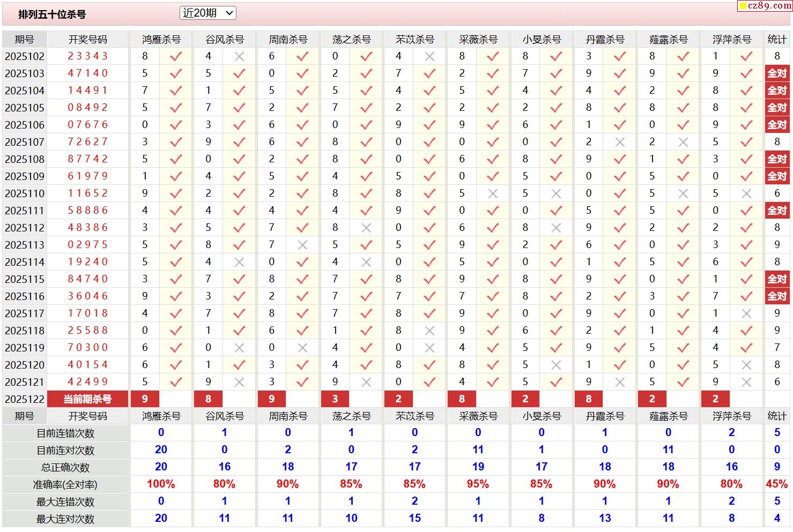The image size is (793, 532).
Task: Click the 最大连对次数 row label
Action: (65, 519)
